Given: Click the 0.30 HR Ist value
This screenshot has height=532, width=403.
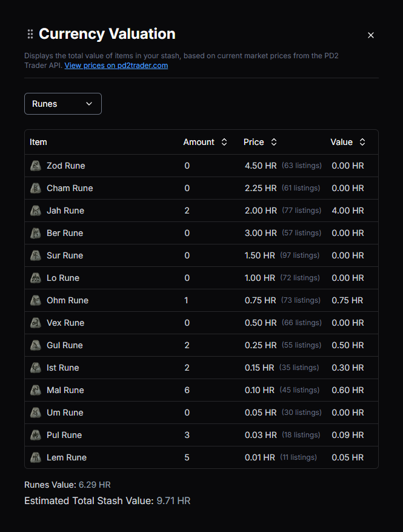Looking at the screenshot, I should coord(348,368).
